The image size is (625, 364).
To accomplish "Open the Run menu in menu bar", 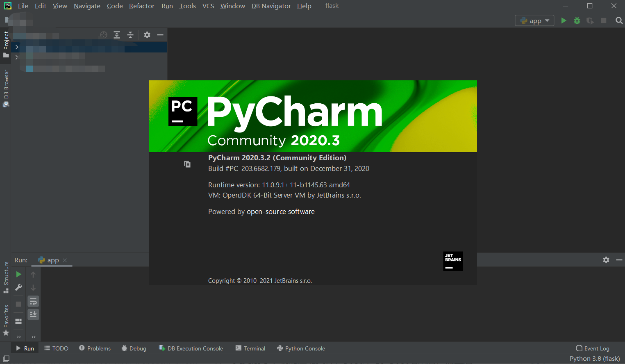I will (167, 6).
